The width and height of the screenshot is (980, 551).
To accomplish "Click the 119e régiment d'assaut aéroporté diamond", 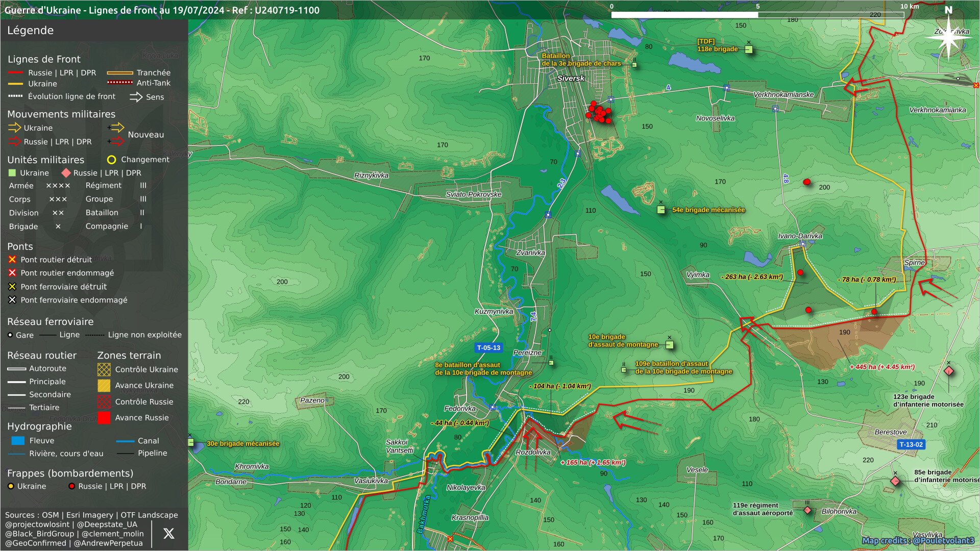I will point(807,510).
